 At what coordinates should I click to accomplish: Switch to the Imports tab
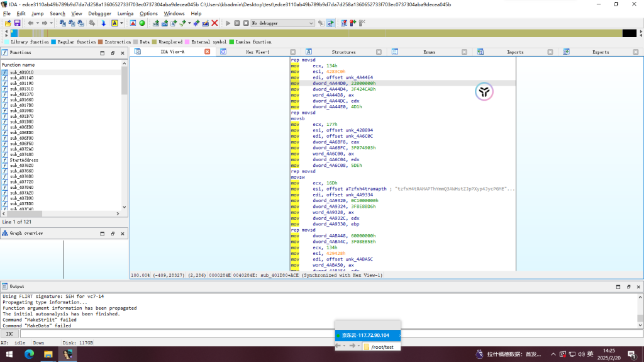coord(515,52)
